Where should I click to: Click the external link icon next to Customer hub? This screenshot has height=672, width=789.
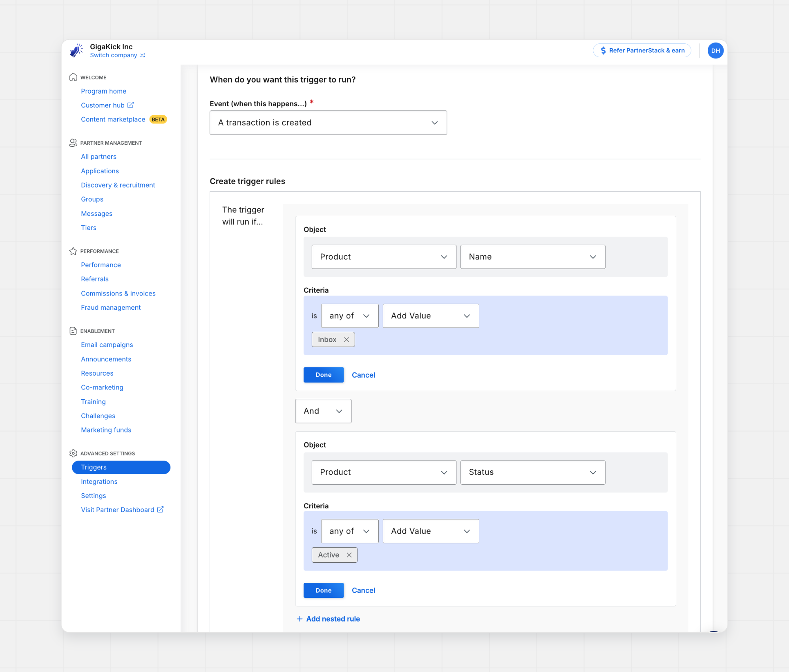coord(131,105)
